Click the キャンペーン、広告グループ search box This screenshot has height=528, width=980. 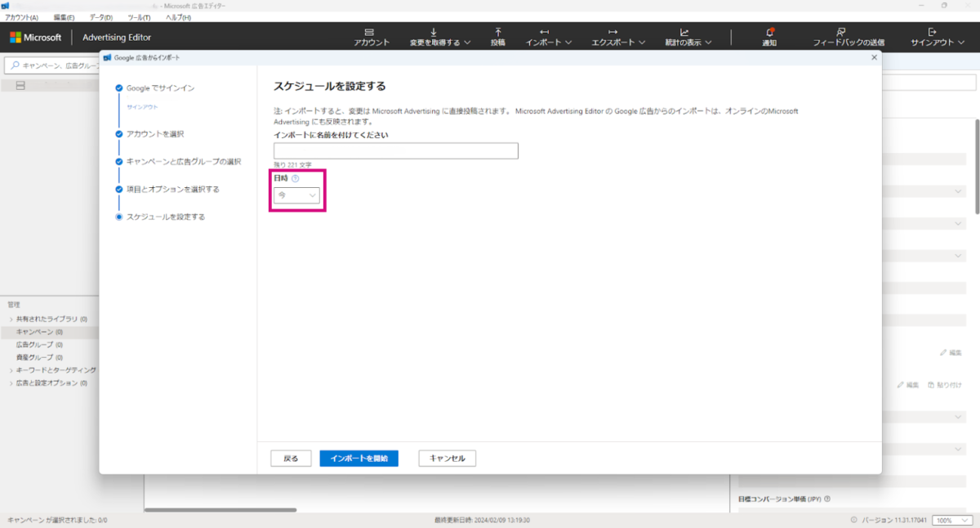[51, 65]
